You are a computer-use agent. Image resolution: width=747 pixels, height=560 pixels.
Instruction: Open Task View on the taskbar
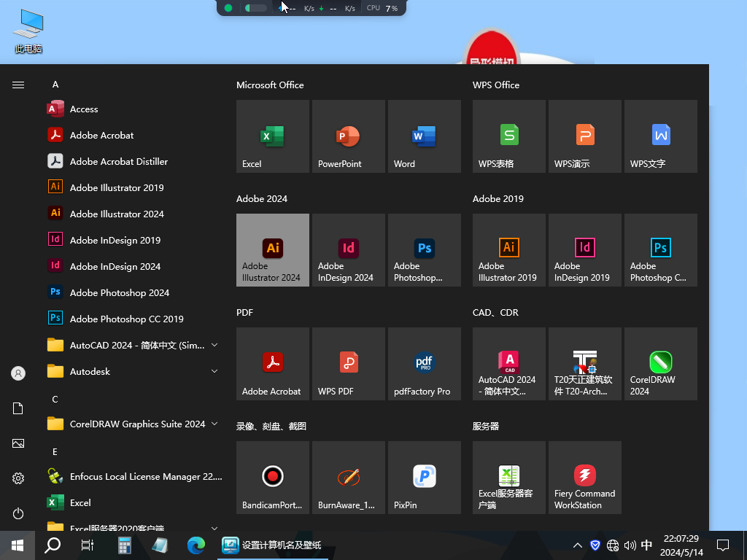click(88, 545)
